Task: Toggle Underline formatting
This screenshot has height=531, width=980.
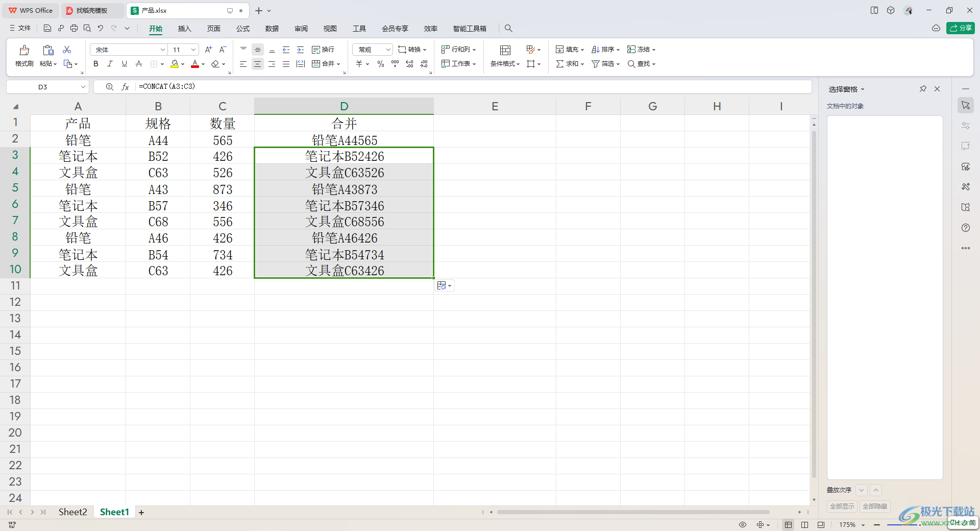Action: [124, 64]
